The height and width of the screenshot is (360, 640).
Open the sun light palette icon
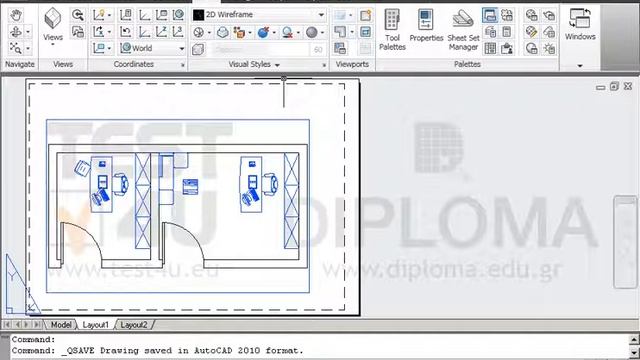click(x=549, y=48)
